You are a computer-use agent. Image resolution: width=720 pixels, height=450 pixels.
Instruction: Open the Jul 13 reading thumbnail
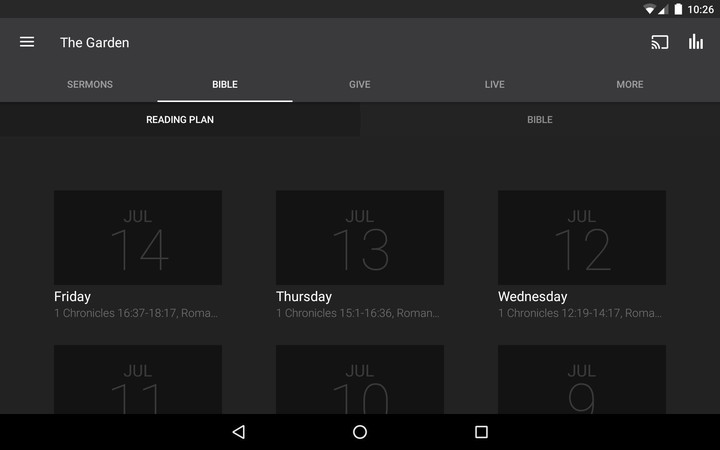360,238
